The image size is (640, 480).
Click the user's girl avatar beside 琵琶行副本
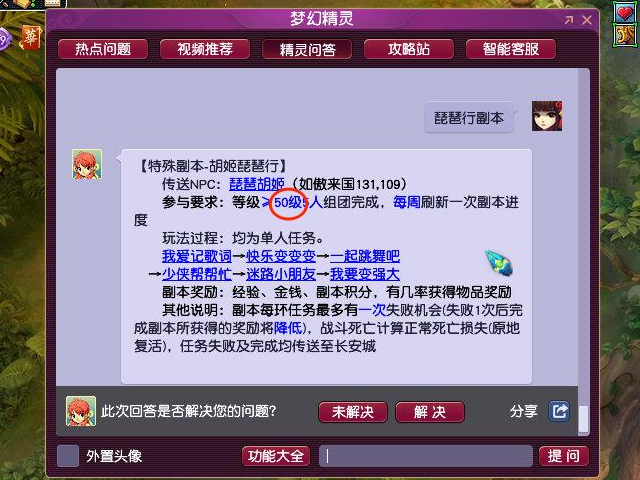click(547, 116)
